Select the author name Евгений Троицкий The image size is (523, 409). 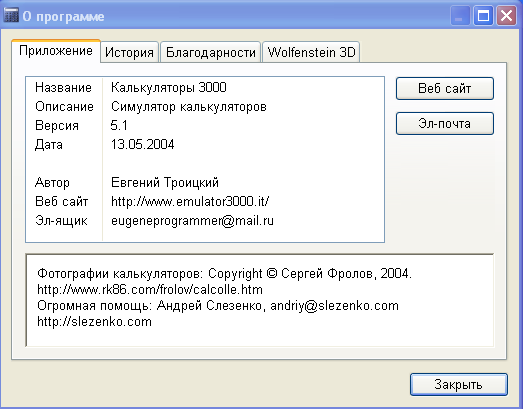click(x=165, y=182)
